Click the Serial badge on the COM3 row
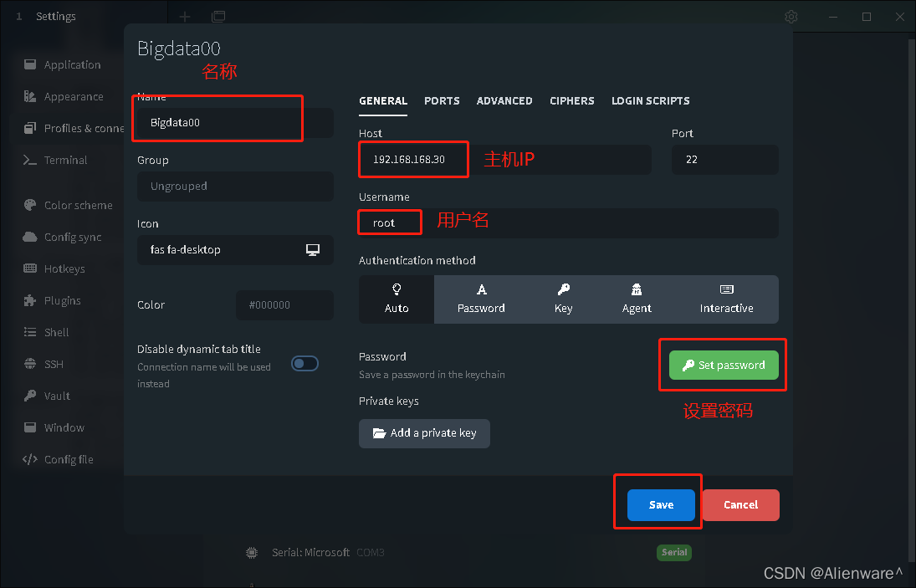Viewport: 916px width, 588px height. tap(674, 552)
